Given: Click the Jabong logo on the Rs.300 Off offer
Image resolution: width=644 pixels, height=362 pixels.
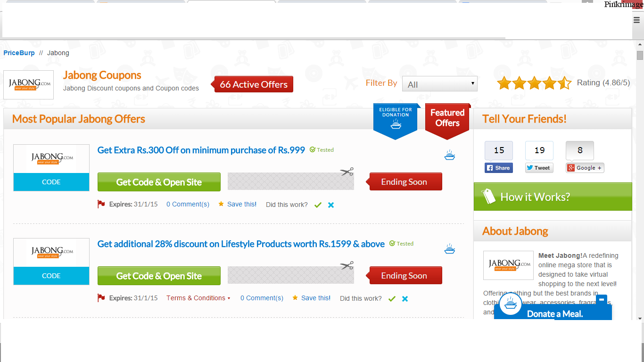Looking at the screenshot, I should [51, 159].
